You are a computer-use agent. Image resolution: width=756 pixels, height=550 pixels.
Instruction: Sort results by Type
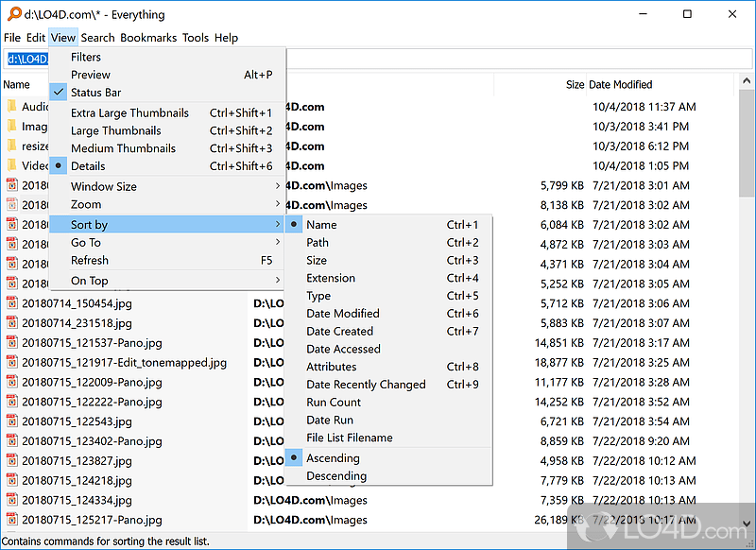pos(388,296)
